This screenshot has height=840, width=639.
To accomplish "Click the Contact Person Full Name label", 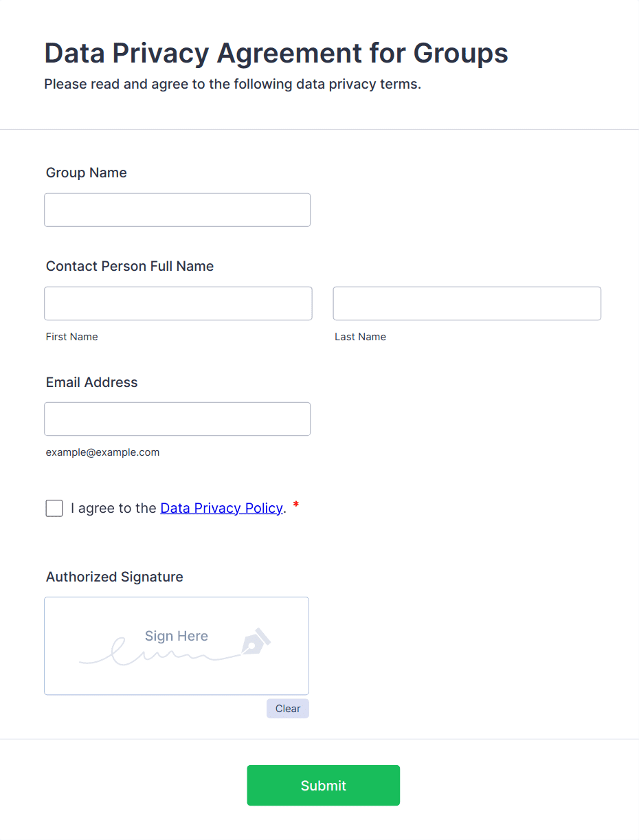I will 130,266.
